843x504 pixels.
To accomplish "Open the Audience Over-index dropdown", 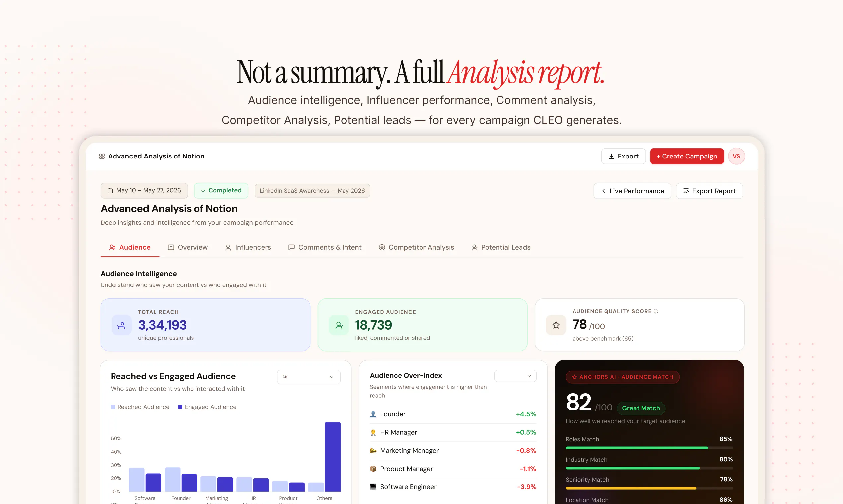I will point(515,376).
